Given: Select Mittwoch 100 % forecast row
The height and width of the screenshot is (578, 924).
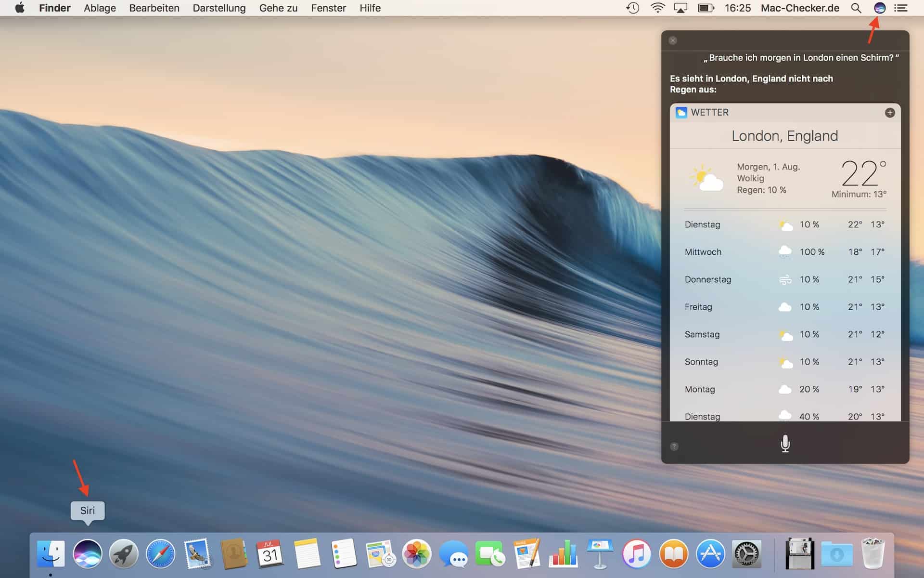Looking at the screenshot, I should click(x=785, y=252).
